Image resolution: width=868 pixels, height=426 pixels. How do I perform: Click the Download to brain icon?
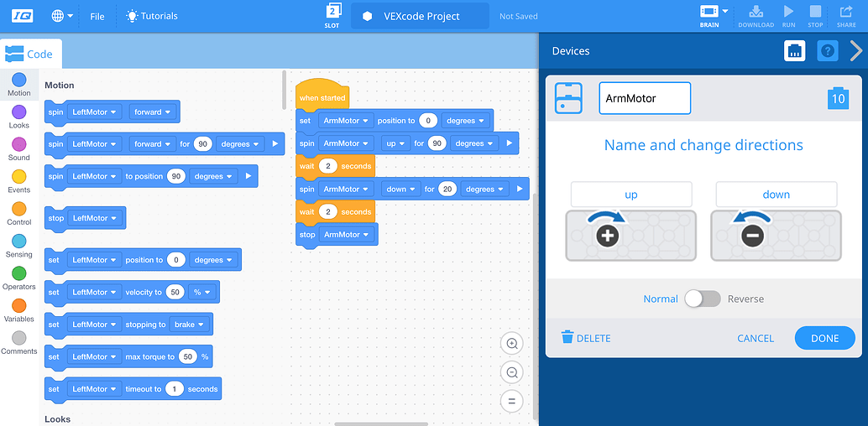coord(756,15)
